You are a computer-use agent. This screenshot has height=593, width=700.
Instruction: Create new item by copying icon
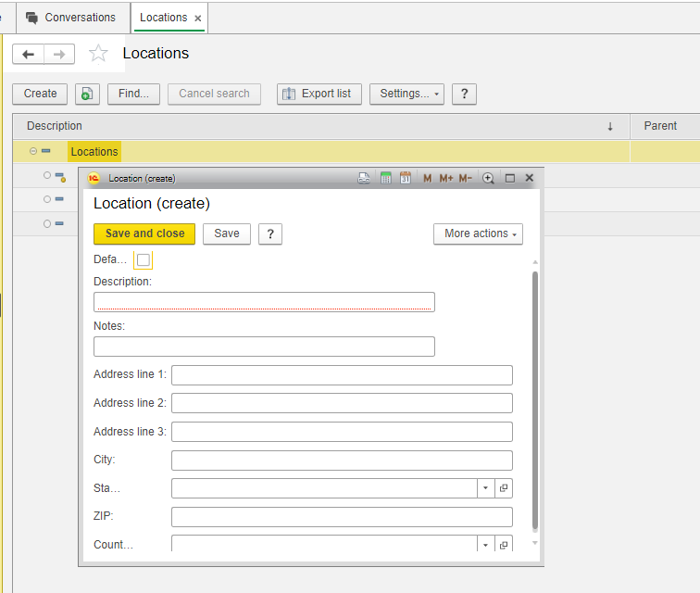point(87,94)
